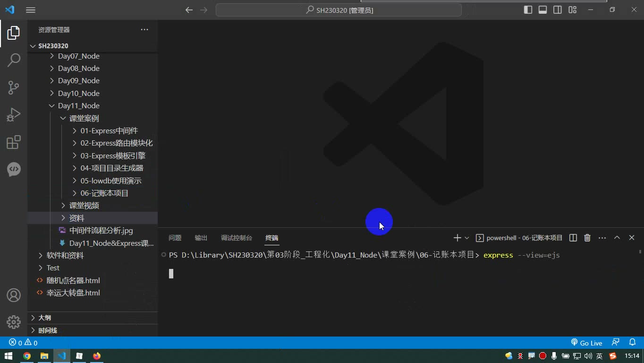Open the Explorer view in activity bar
The height and width of the screenshot is (363, 644).
(14, 33)
